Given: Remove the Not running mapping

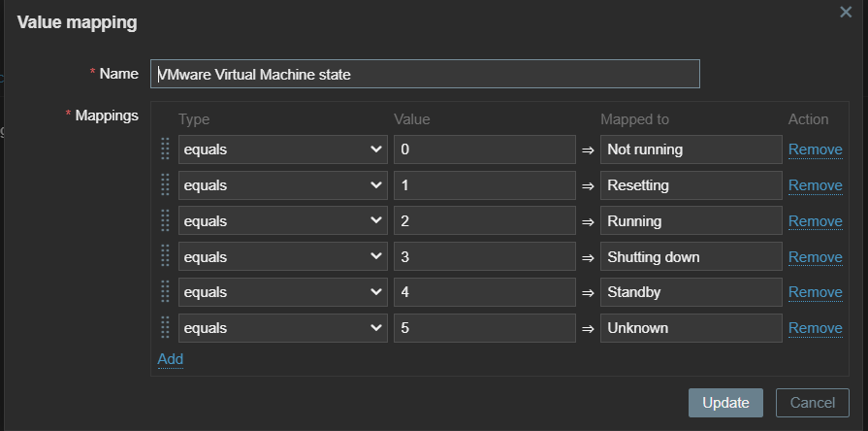Looking at the screenshot, I should click(815, 149).
